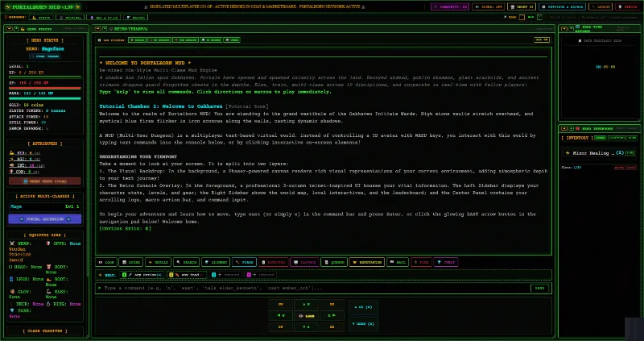644x341 pixels.
Task: Click the Send command button
Action: tap(539, 288)
